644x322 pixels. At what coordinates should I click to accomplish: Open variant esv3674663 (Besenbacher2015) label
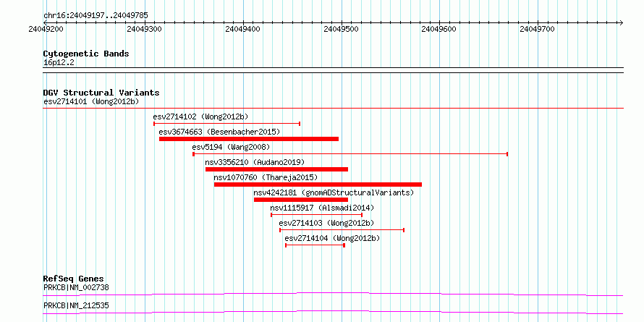coord(219,132)
